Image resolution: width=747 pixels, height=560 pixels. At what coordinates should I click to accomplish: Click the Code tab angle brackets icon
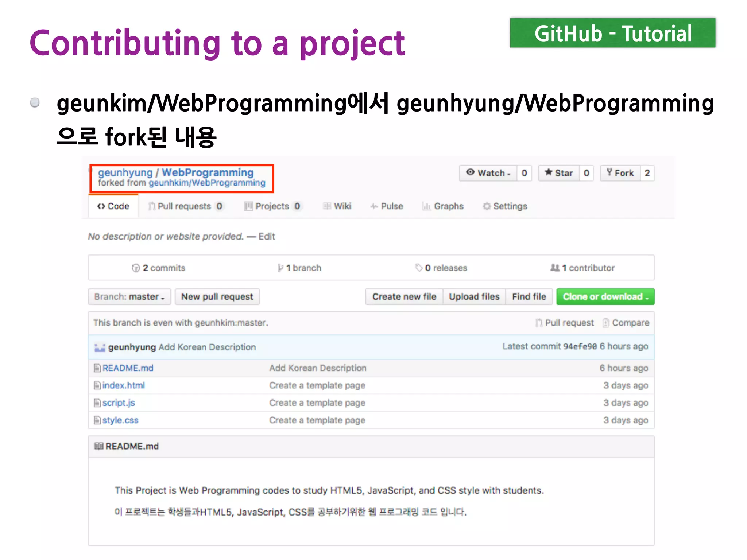[101, 206]
